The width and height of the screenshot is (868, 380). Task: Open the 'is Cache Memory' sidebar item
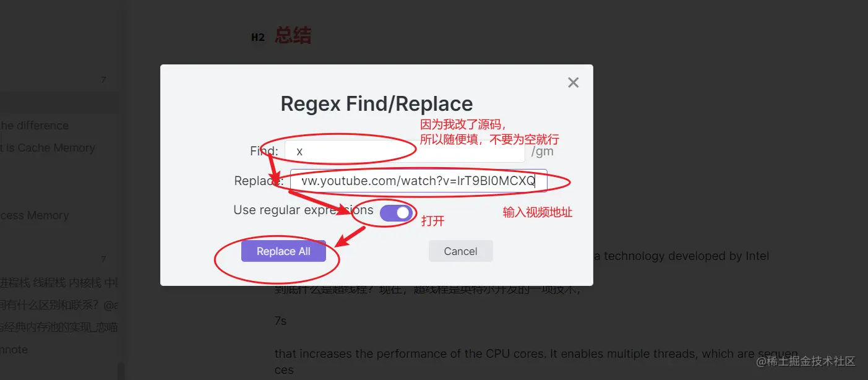(x=48, y=148)
